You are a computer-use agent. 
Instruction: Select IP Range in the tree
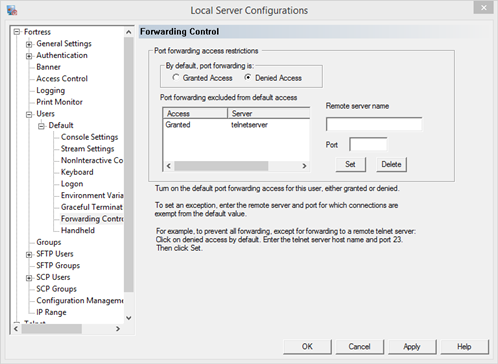click(x=51, y=312)
